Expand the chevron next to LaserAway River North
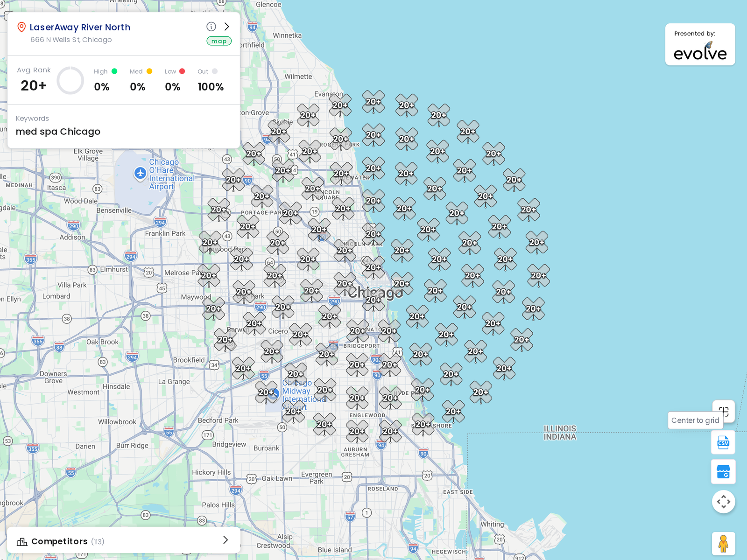This screenshot has width=747, height=560. coord(227,27)
